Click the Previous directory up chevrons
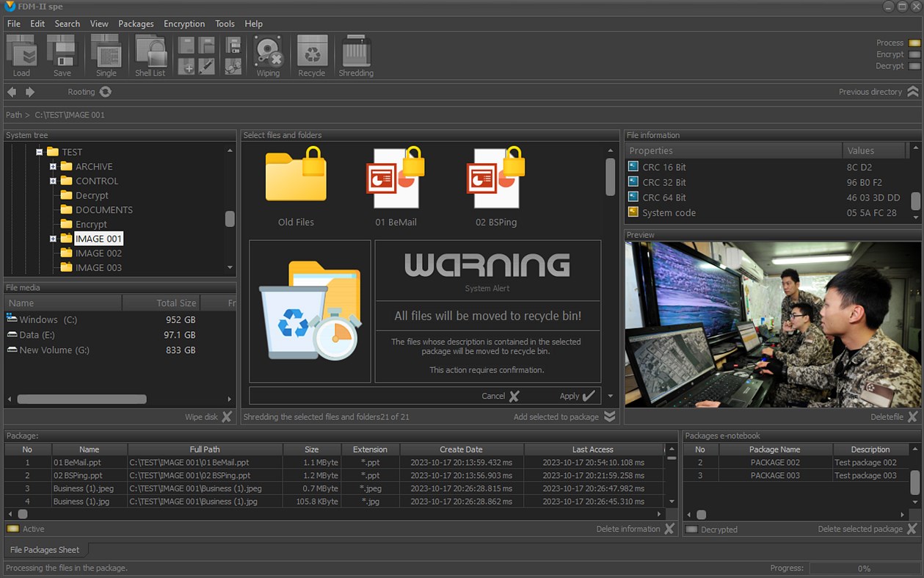 913,92
